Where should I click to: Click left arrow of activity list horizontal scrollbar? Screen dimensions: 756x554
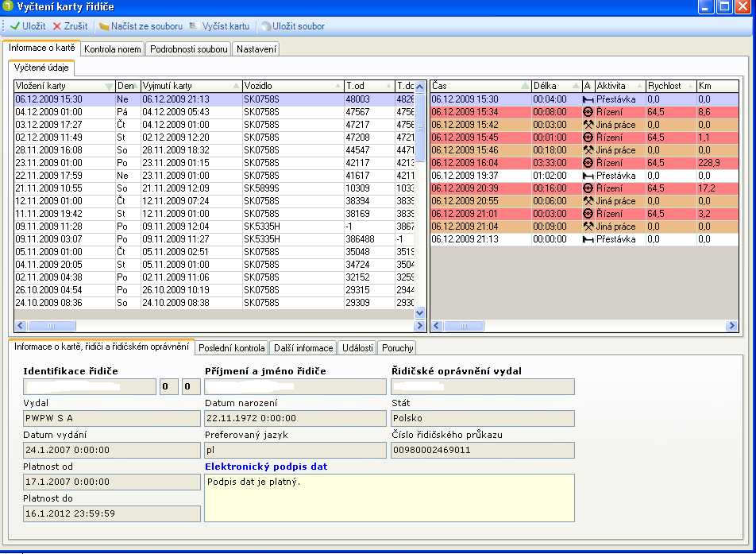(x=437, y=326)
